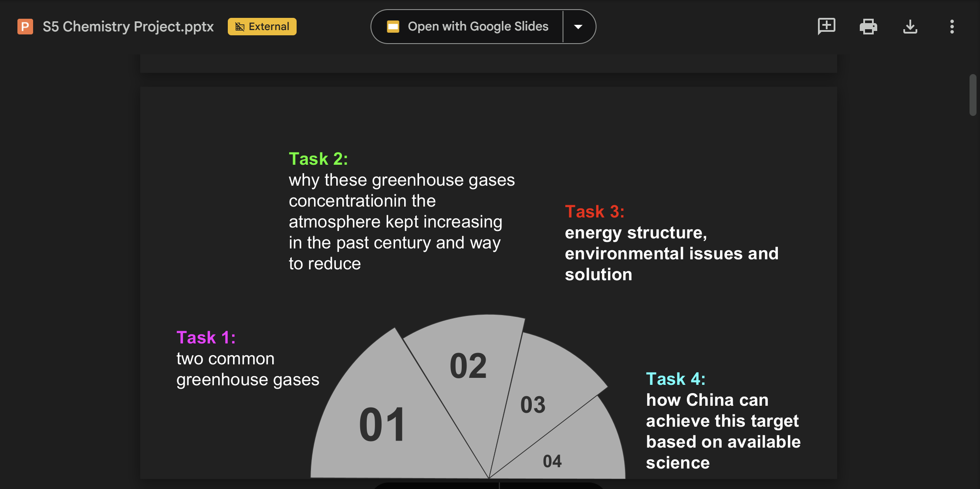Screen dimensions: 980x489
Task: Open with Google Slides
Action: 477,27
